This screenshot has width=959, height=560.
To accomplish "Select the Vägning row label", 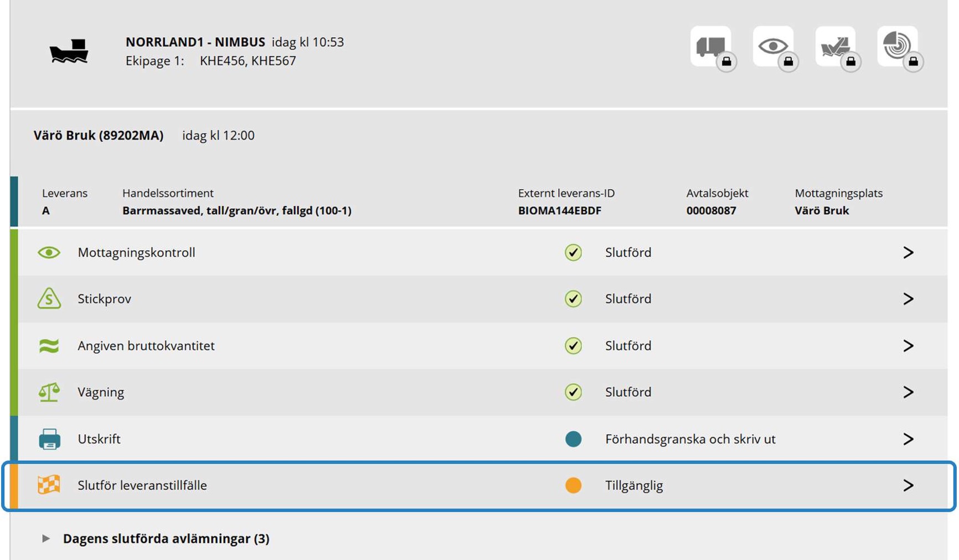I will pos(101,392).
